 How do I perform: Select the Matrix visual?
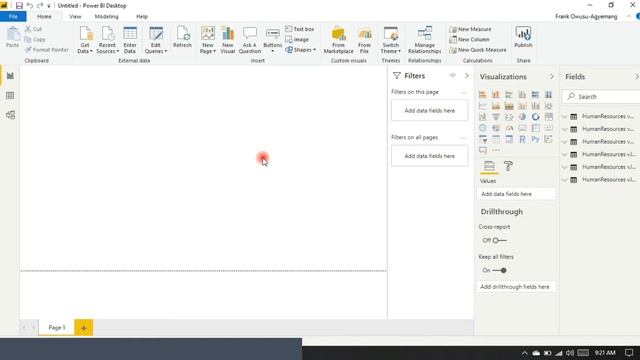tap(509, 139)
